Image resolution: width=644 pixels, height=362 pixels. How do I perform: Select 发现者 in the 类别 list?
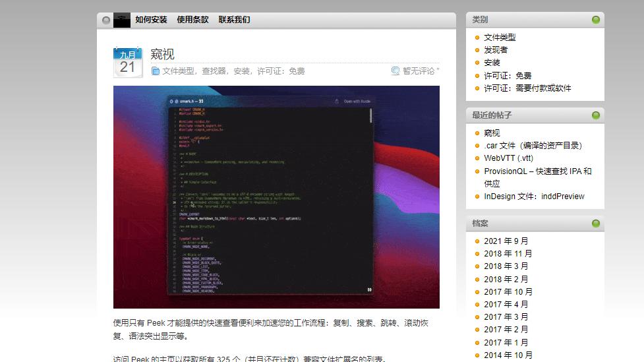point(496,50)
